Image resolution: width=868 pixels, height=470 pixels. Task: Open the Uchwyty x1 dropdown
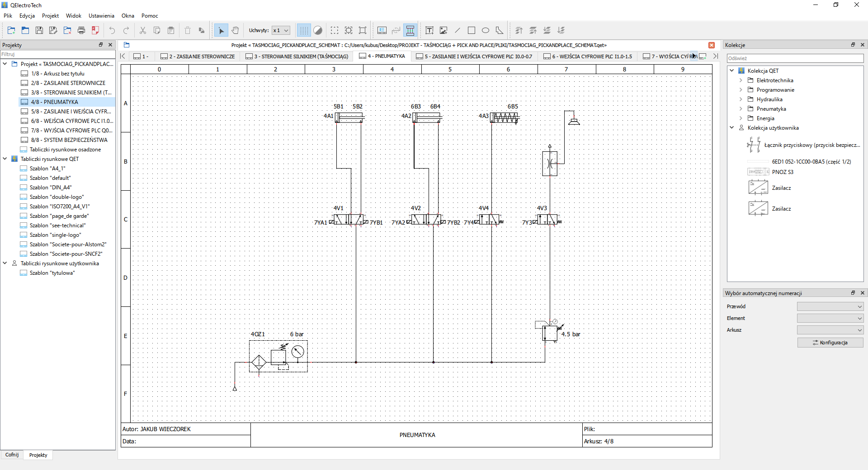281,30
